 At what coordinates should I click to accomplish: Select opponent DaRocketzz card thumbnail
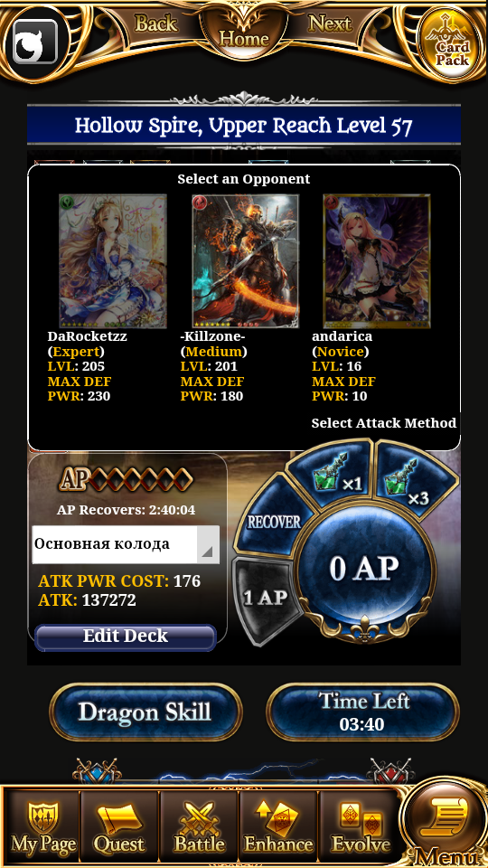113,260
